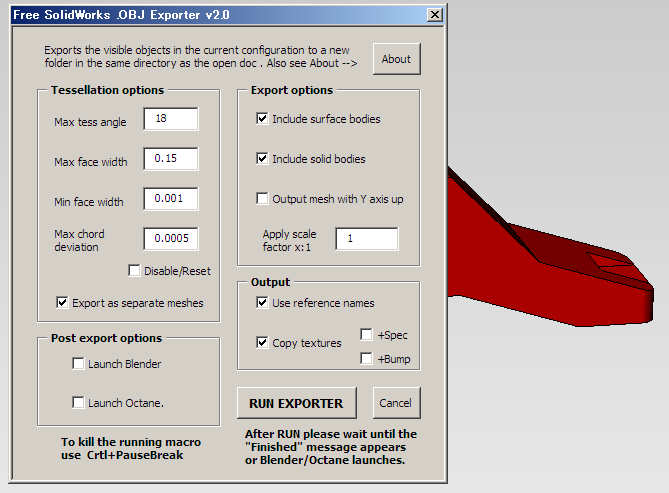Open the About button

396,59
